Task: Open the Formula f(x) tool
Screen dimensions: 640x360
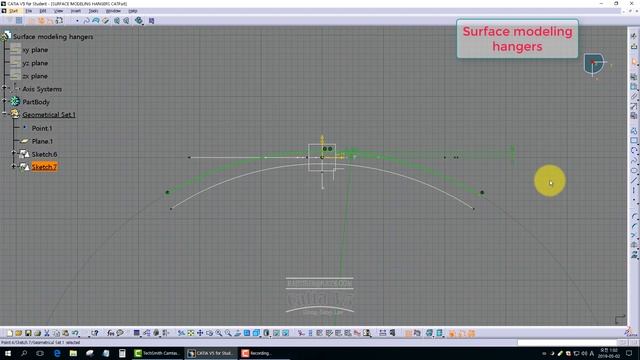Action: coord(111,333)
